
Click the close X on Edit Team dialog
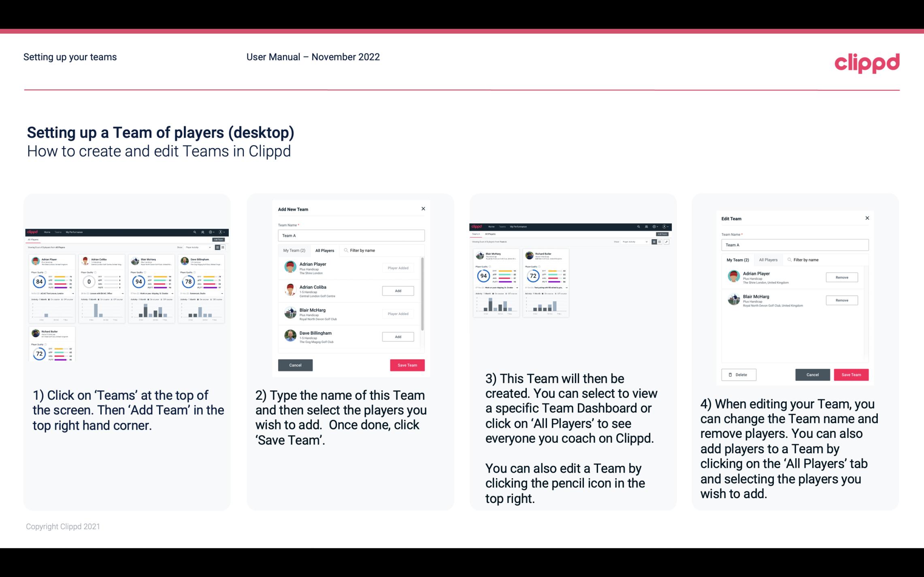[867, 218]
